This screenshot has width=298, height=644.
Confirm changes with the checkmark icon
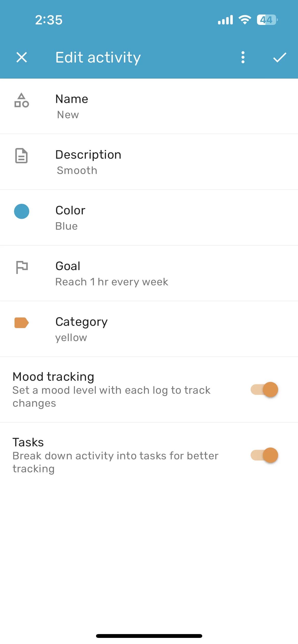tap(280, 57)
